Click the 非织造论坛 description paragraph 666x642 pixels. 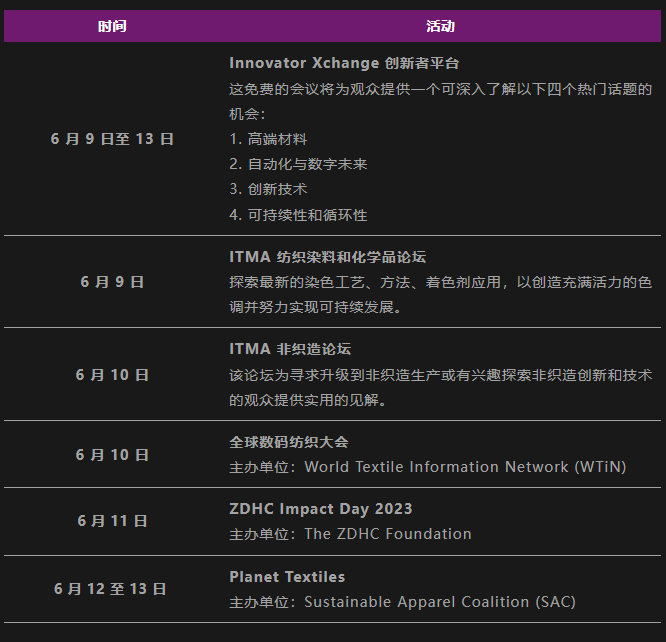[440, 387]
